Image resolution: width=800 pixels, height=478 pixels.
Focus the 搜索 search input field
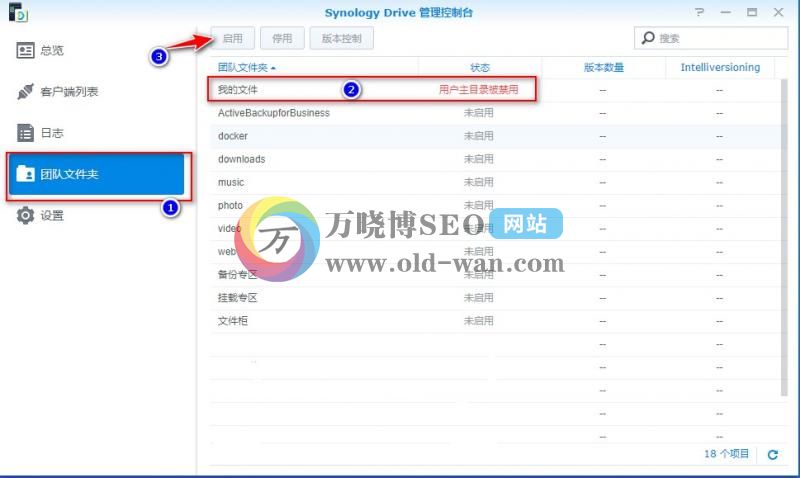tap(711, 38)
